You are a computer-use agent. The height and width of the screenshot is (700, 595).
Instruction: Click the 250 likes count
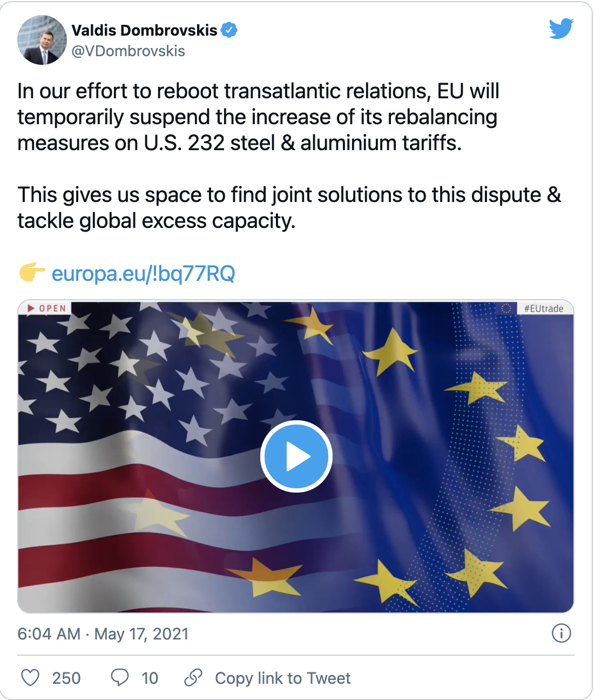click(x=66, y=678)
